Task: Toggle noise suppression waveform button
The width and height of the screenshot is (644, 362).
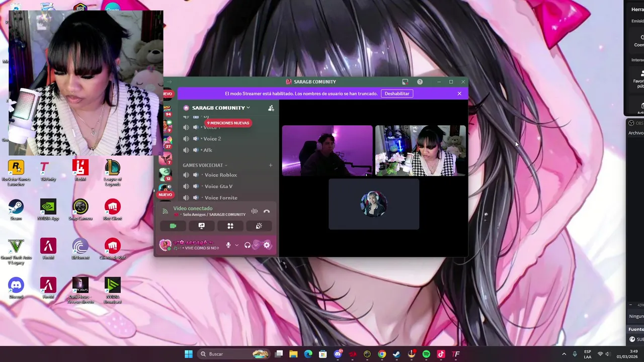Action: (x=255, y=211)
